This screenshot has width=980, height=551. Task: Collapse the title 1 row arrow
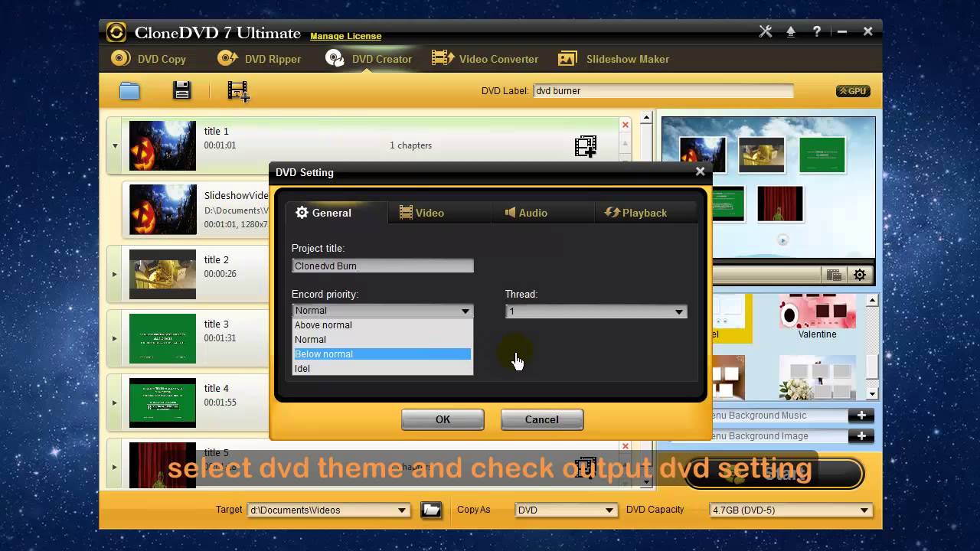[x=115, y=145]
